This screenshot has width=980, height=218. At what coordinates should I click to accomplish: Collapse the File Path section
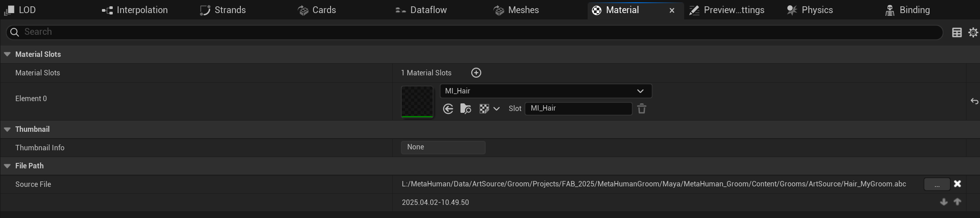[7, 166]
